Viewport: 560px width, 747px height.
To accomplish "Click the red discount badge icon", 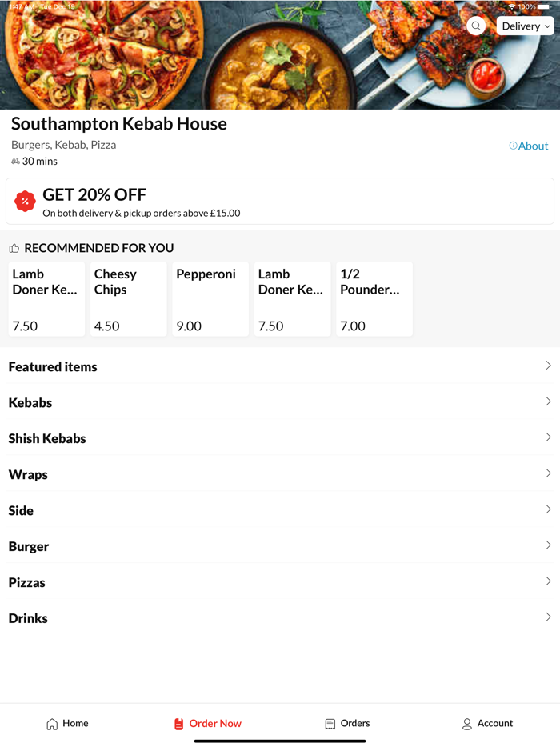I will tap(25, 201).
